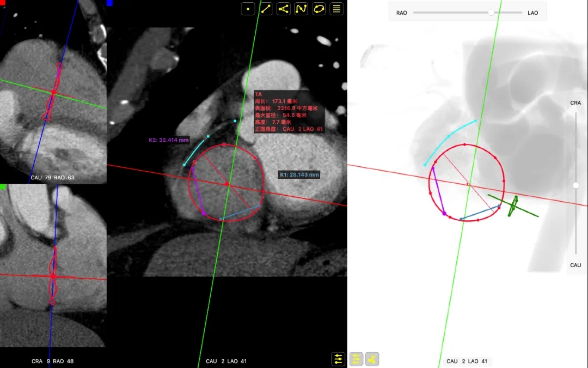Select the K1: 28.143 mm measurement label

[x=299, y=175]
